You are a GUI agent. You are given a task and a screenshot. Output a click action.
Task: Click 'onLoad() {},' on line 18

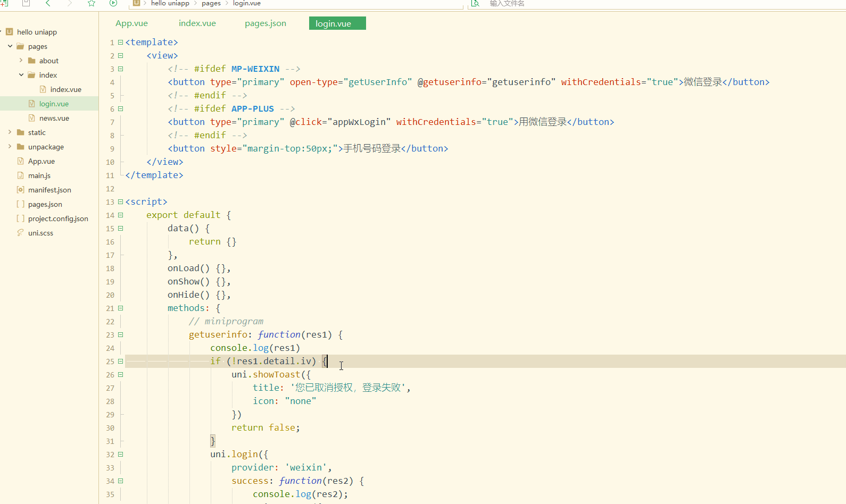[x=199, y=268]
